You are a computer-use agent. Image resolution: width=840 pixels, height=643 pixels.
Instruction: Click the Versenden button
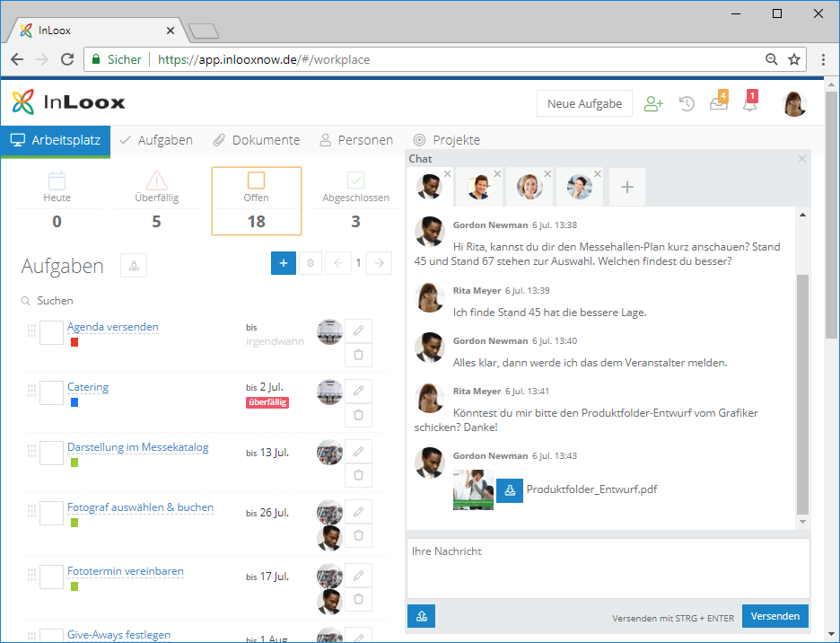click(775, 616)
